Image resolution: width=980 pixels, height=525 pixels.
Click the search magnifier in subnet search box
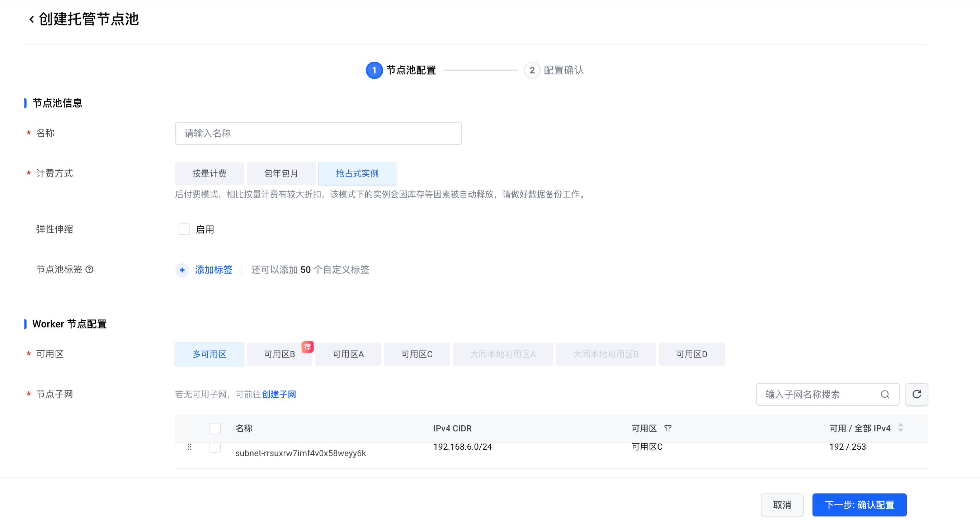885,394
